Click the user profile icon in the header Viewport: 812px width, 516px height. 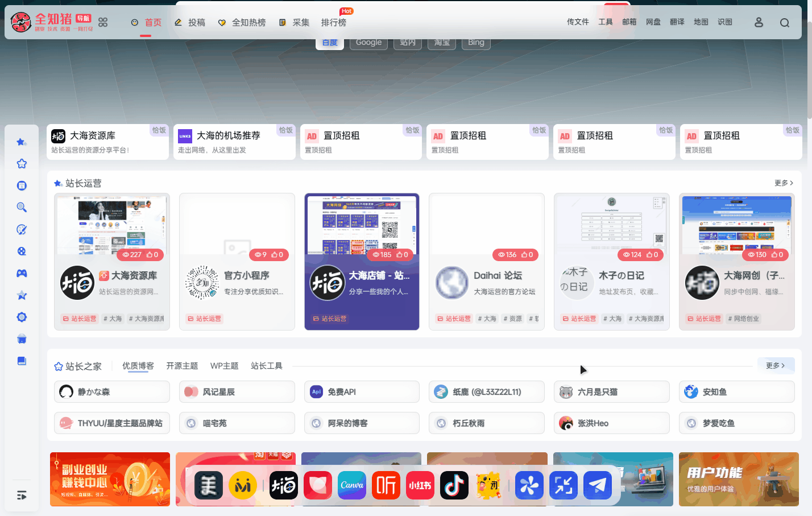point(759,22)
